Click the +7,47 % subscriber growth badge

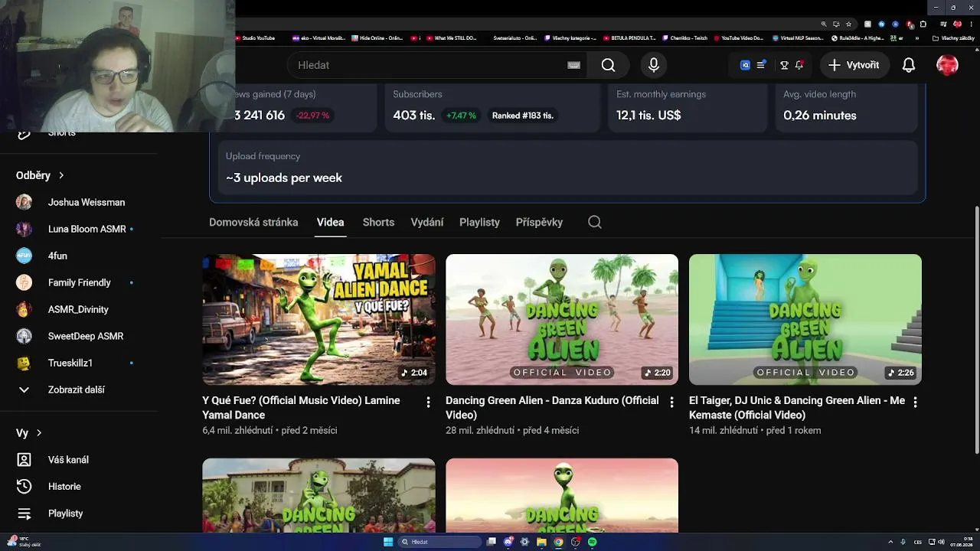point(461,116)
